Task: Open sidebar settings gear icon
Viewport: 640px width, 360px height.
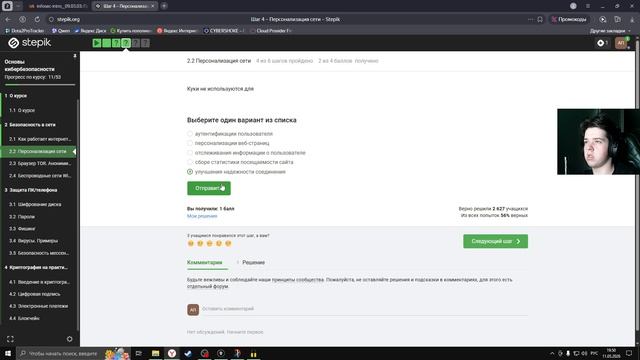Action: coord(69,339)
